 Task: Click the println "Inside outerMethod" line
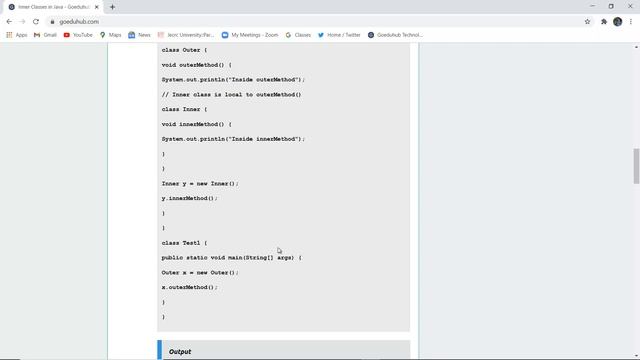(233, 80)
